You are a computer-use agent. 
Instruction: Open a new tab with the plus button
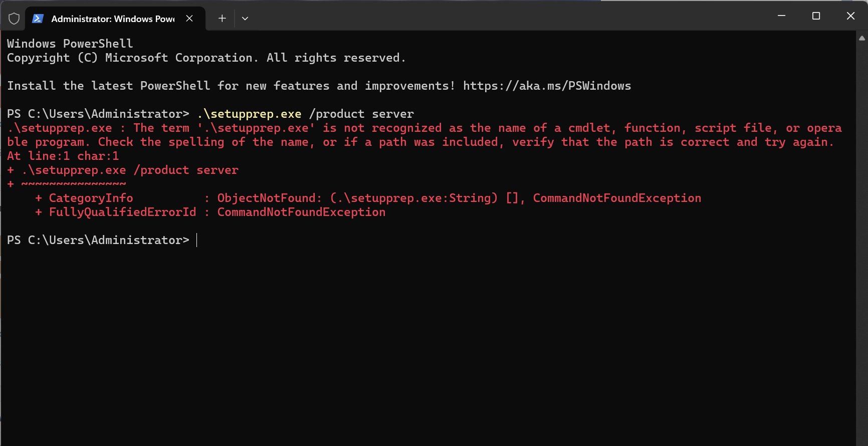pos(222,19)
